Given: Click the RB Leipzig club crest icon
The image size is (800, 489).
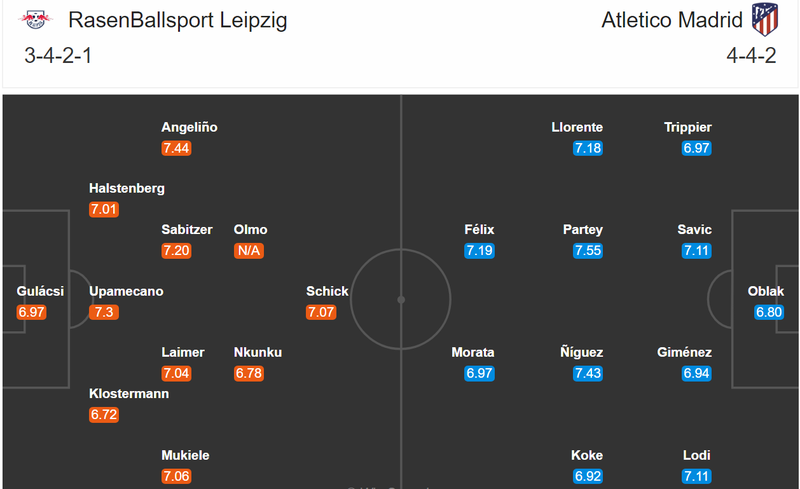Looking at the screenshot, I should point(35,20).
